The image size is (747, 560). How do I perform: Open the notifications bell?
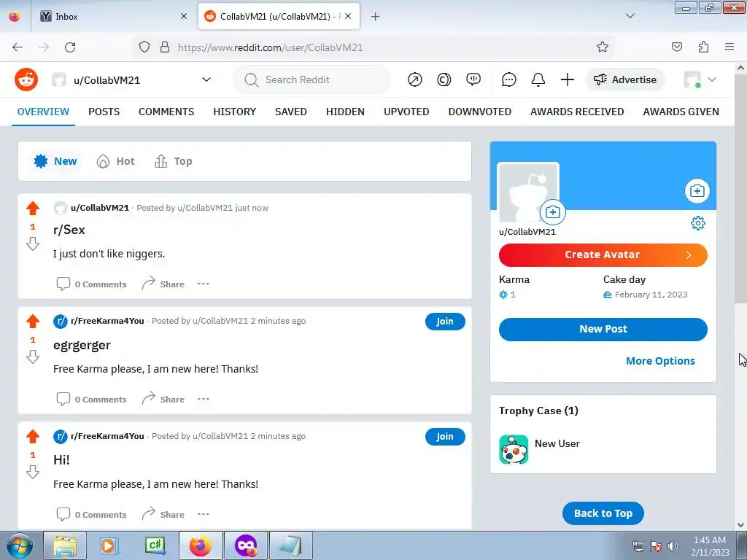pyautogui.click(x=538, y=79)
